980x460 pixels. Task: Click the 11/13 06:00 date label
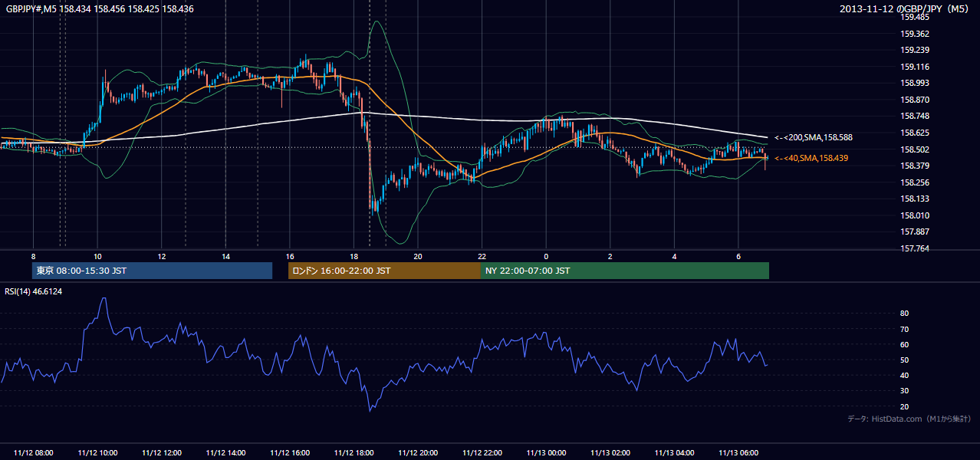tap(738, 453)
